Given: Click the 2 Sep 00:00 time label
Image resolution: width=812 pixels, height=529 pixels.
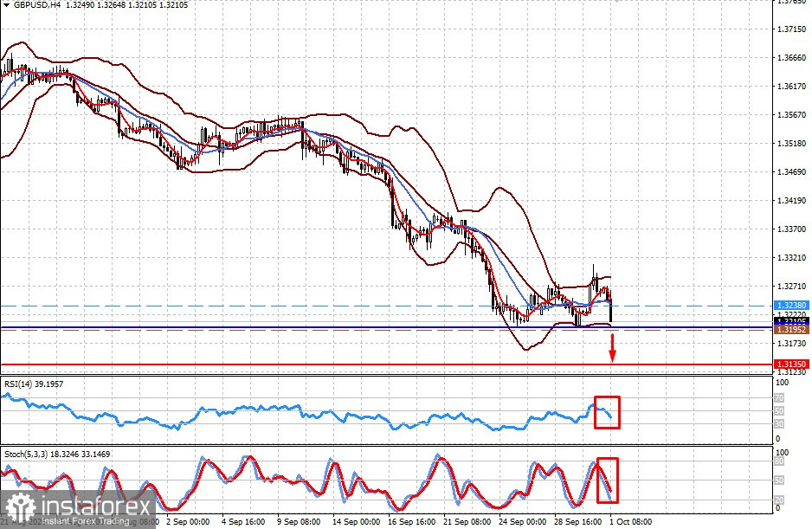Looking at the screenshot, I should coord(188,522).
